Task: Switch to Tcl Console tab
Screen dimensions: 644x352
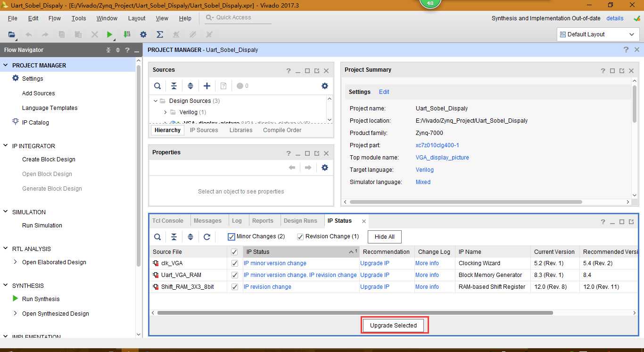Action: 167,221
